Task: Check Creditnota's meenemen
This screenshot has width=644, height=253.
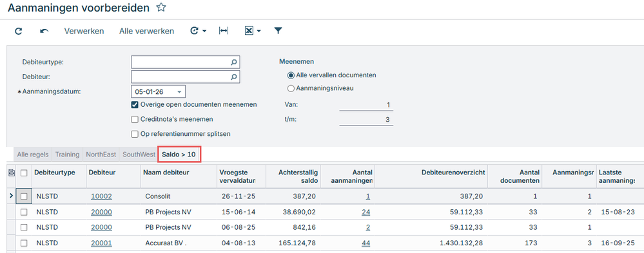Action: pyautogui.click(x=134, y=119)
